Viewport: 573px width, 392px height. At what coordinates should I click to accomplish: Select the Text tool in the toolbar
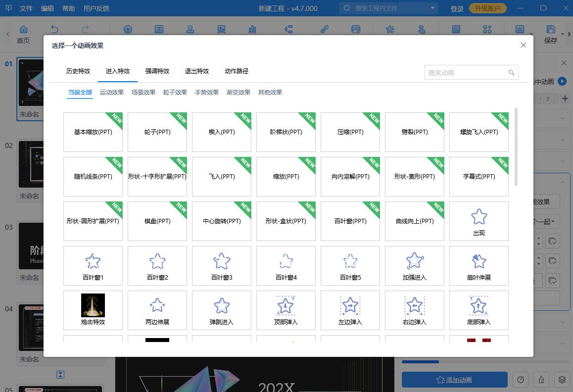tap(159, 29)
